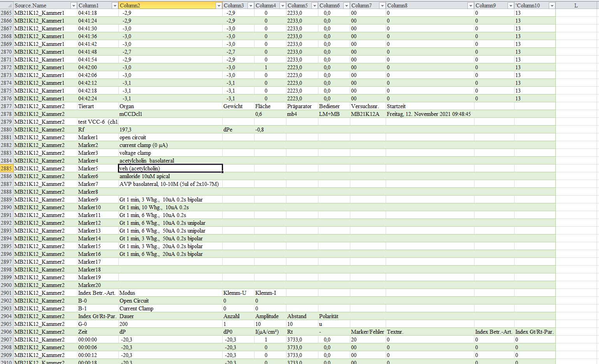Select the 'Index Gt/Rt-Par.' cell in row 2904
The image size is (599, 364).
tap(98, 316)
